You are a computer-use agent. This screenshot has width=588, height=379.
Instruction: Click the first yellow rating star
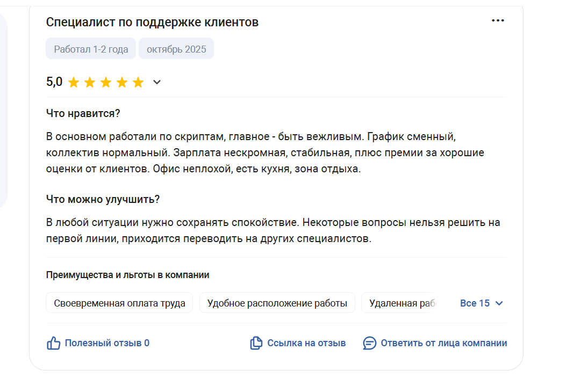click(74, 83)
